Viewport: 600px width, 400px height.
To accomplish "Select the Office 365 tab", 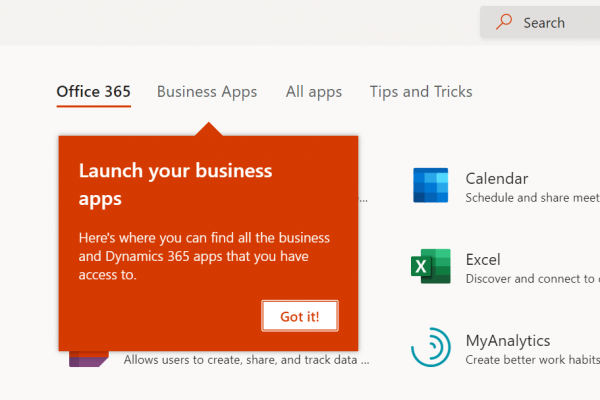I will tap(94, 92).
